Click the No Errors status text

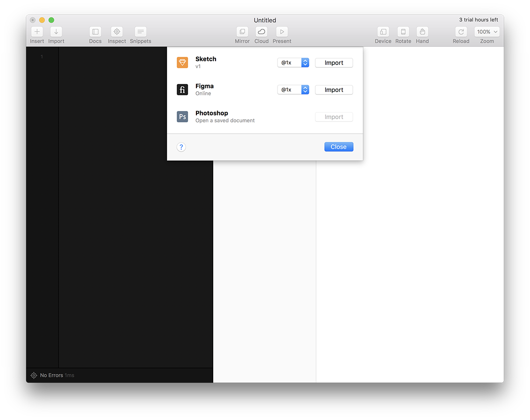pos(51,375)
